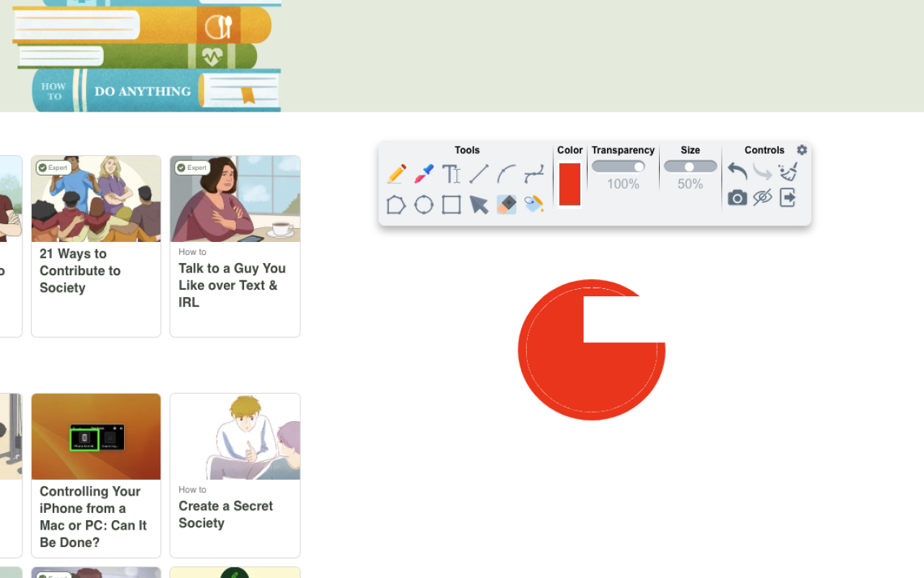Exit the drawing toolbar
The height and width of the screenshot is (578, 924).
(788, 197)
